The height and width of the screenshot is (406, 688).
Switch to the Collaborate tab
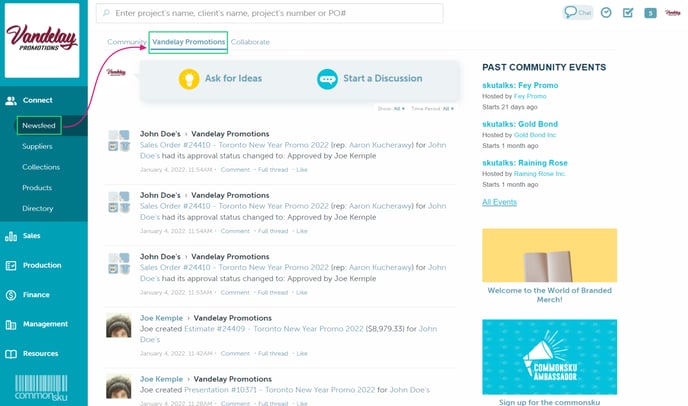click(250, 42)
